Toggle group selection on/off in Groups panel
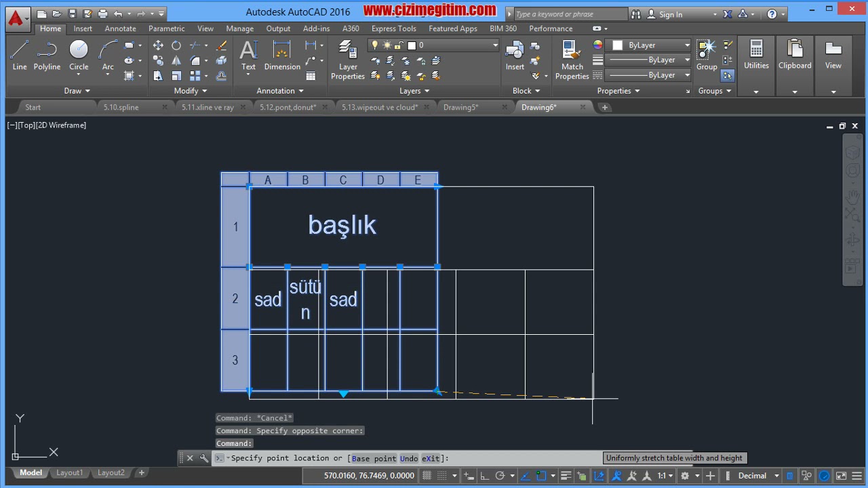 click(728, 75)
